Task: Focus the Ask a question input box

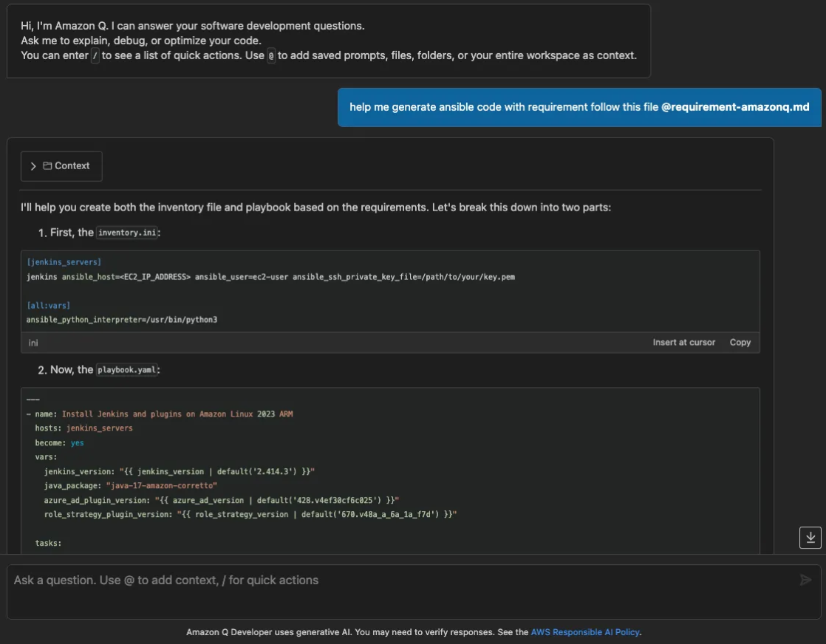Action: (x=399, y=580)
